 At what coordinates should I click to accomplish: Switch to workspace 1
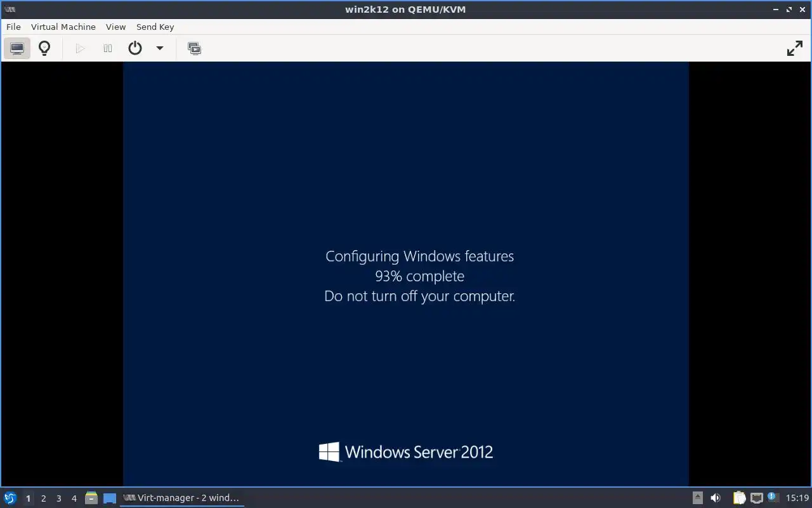[28, 498]
